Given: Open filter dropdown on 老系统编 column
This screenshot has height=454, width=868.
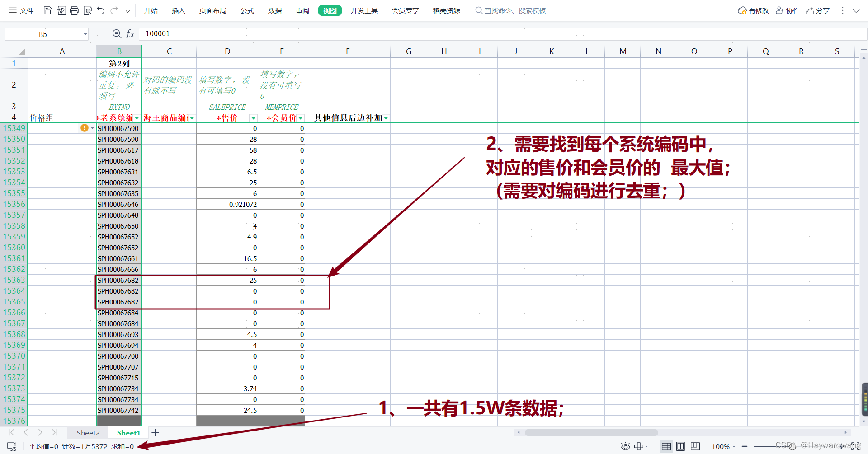Looking at the screenshot, I should tap(137, 118).
